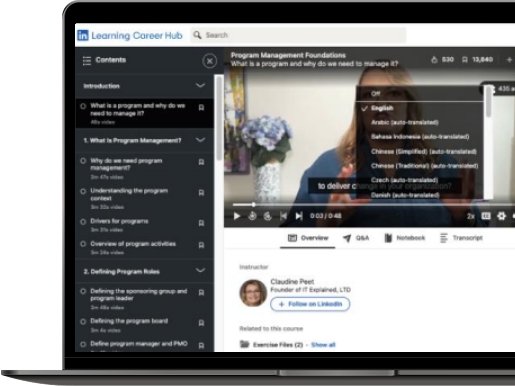
Task: Open 'Why do we need program management?' lesson
Action: [x=126, y=164]
